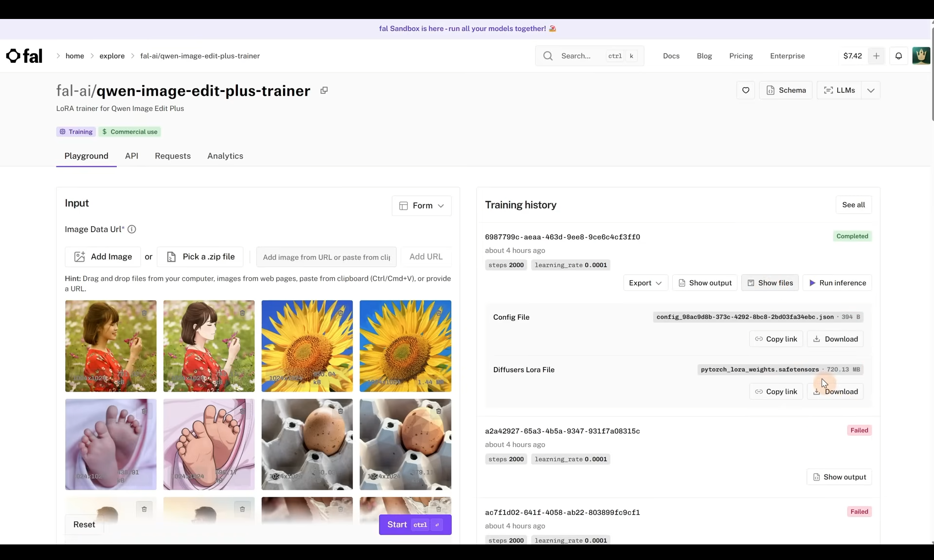Click the plus icon to add credits
The width and height of the screenshot is (934, 560).
pos(876,56)
